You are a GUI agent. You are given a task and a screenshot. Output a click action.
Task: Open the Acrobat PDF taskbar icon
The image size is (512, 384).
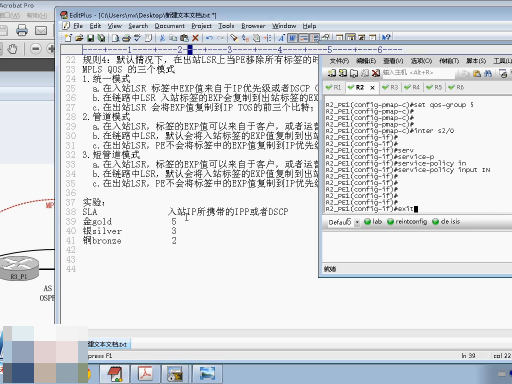pyautogui.click(x=146, y=374)
